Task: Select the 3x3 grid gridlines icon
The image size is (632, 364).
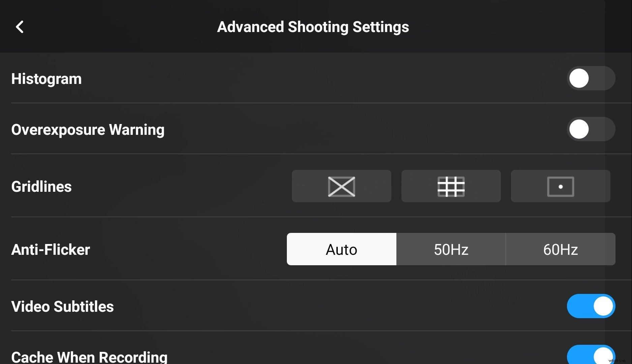Action: [451, 186]
